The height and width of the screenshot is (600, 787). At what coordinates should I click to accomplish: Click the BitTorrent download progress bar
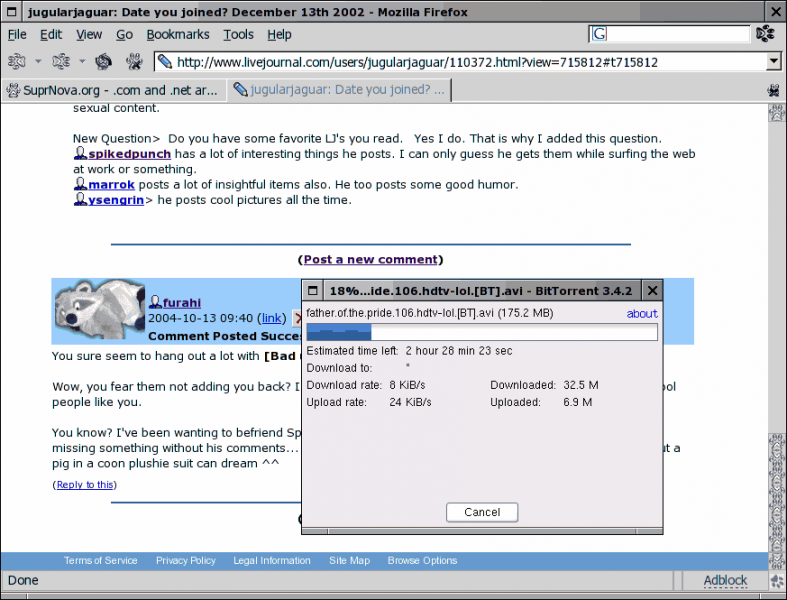pos(482,332)
